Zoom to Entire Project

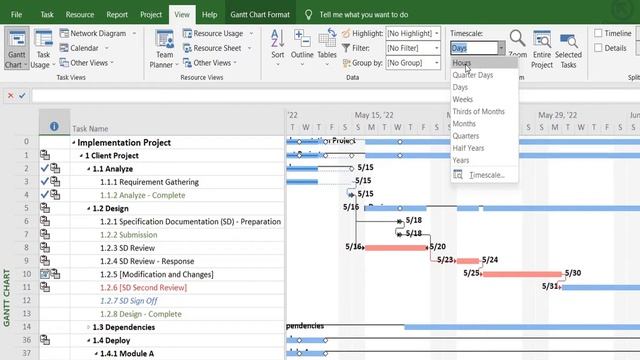(x=542, y=48)
